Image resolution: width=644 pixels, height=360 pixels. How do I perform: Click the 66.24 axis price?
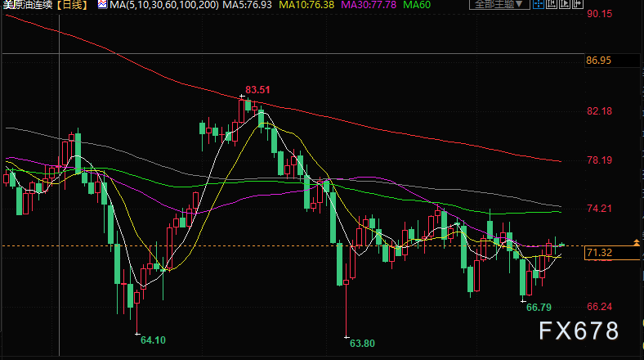pos(600,307)
